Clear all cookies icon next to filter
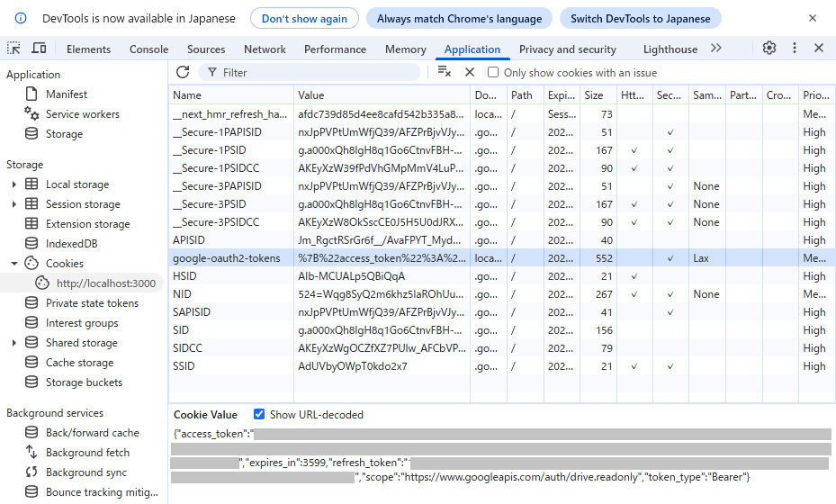Viewport: 836px width, 504px height. tap(445, 72)
